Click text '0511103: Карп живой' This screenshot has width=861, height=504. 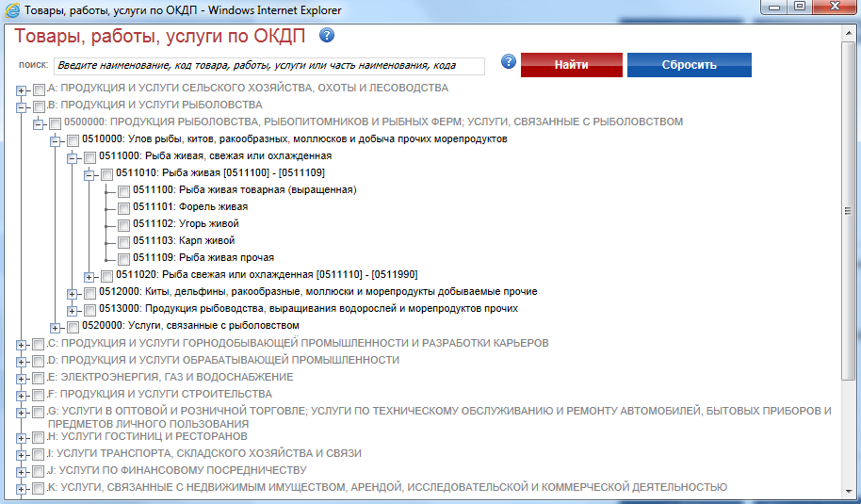(x=184, y=240)
